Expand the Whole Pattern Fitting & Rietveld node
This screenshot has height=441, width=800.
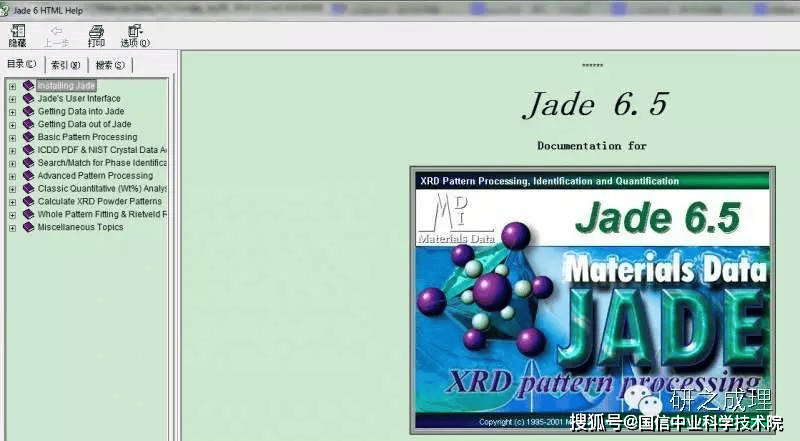click(x=12, y=214)
